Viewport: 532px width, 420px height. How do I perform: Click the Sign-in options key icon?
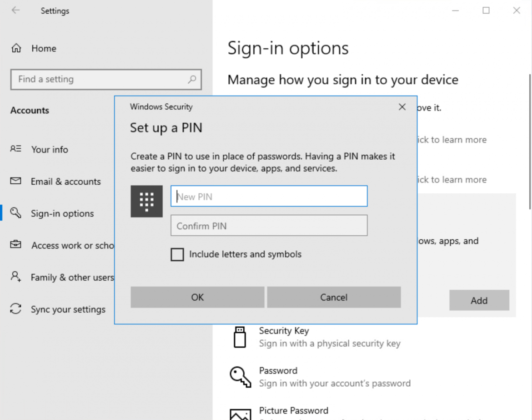point(15,213)
